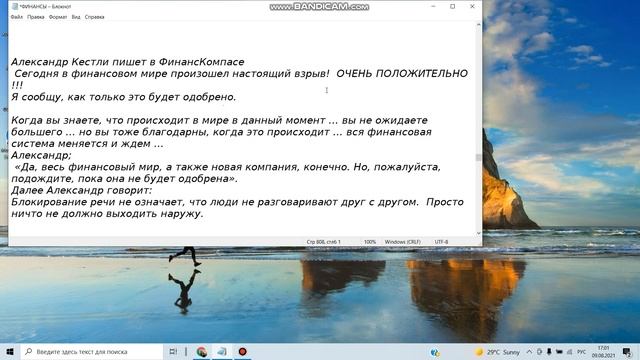Screen dimensions: 640x360
Task: Click the scroll up arrow in Notepad
Action: [x=479, y=25]
